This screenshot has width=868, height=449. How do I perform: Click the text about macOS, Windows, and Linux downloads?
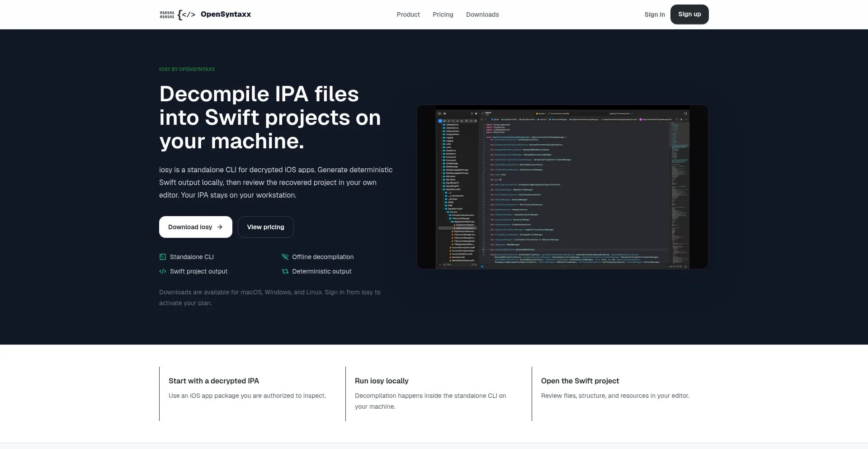pyautogui.click(x=270, y=298)
